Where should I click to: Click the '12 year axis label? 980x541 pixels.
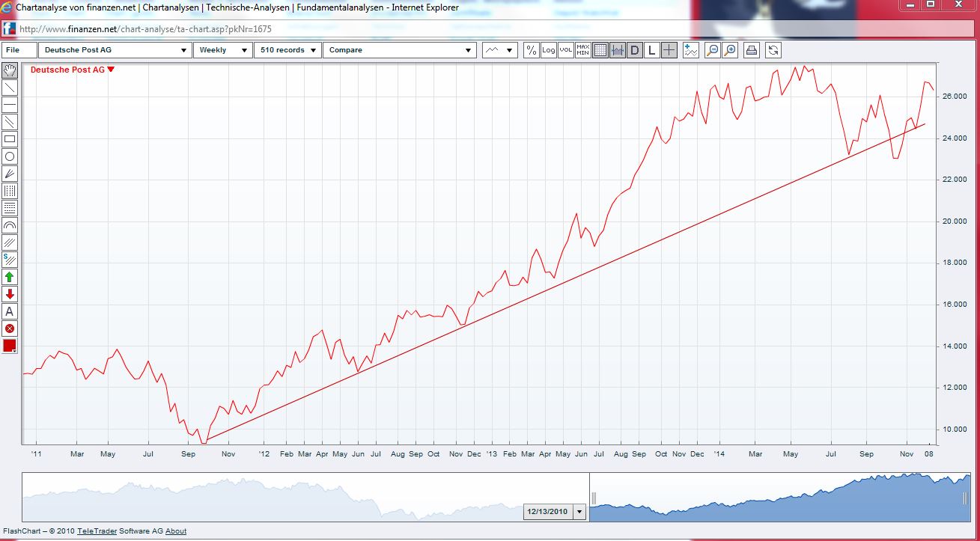pos(264,453)
